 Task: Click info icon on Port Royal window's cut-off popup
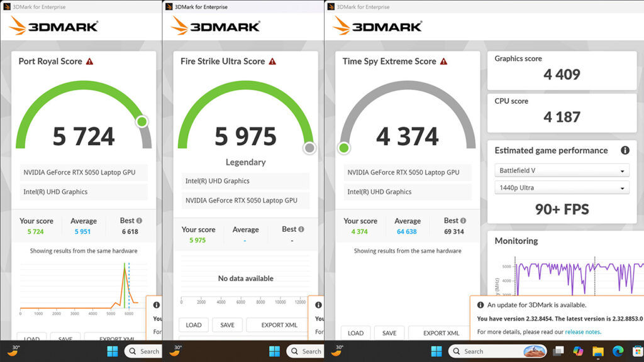pyautogui.click(x=157, y=305)
